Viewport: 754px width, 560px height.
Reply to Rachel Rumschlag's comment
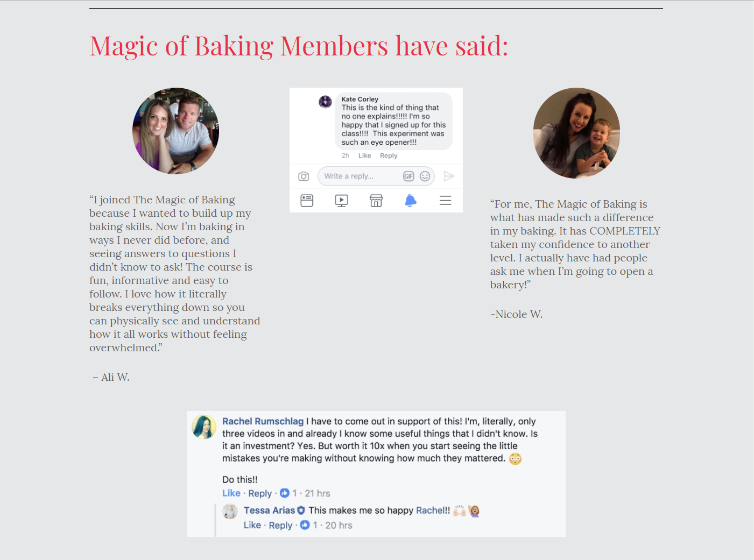[x=260, y=493]
